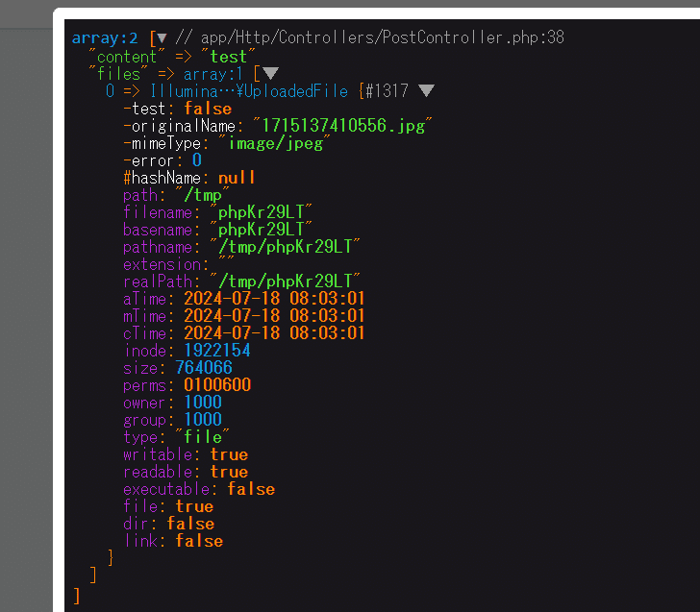Select the inode value 1922154
Viewport: 700px width, 612px height.
click(217, 351)
